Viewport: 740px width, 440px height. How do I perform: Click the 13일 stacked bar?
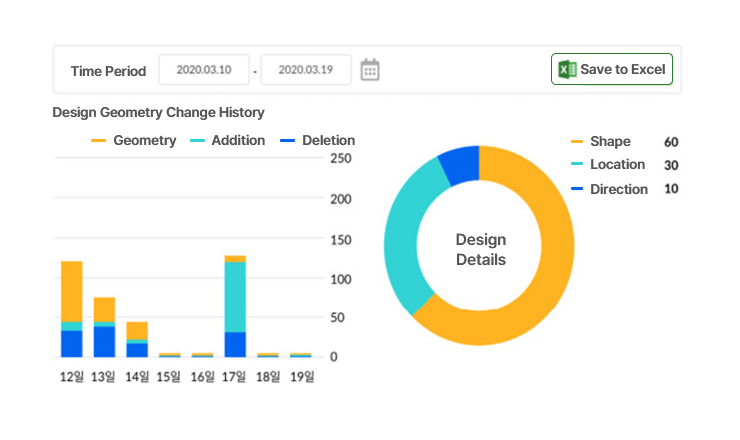(104, 327)
